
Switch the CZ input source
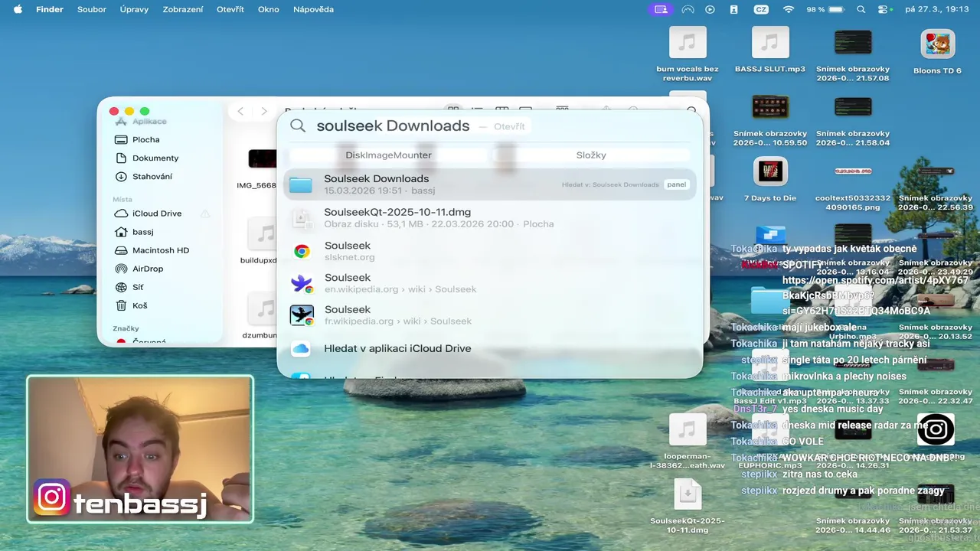(x=761, y=9)
